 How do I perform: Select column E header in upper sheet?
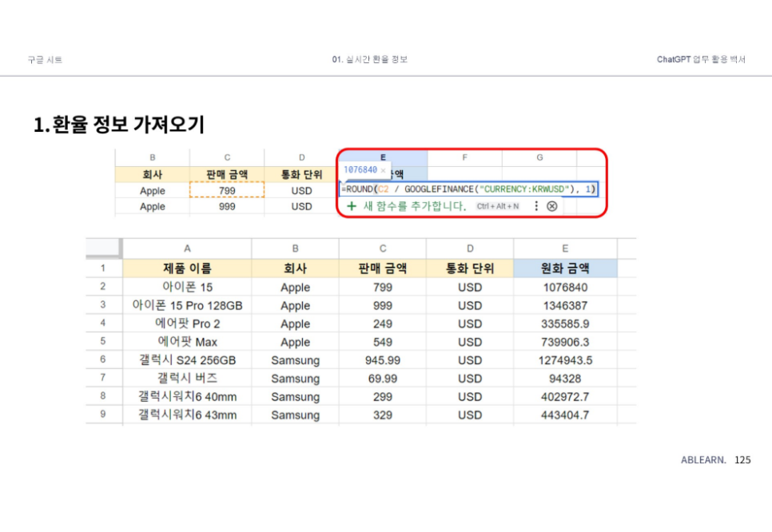click(x=383, y=157)
